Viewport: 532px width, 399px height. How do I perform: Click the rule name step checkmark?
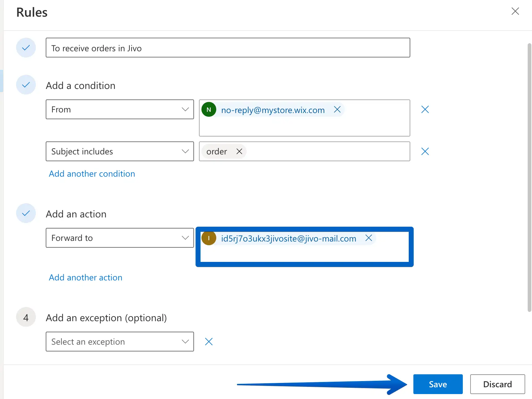coord(26,48)
